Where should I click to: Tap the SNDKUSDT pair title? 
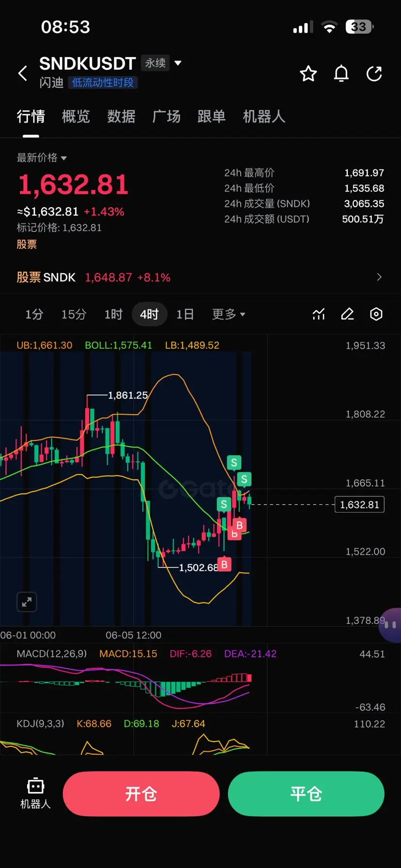pos(87,63)
